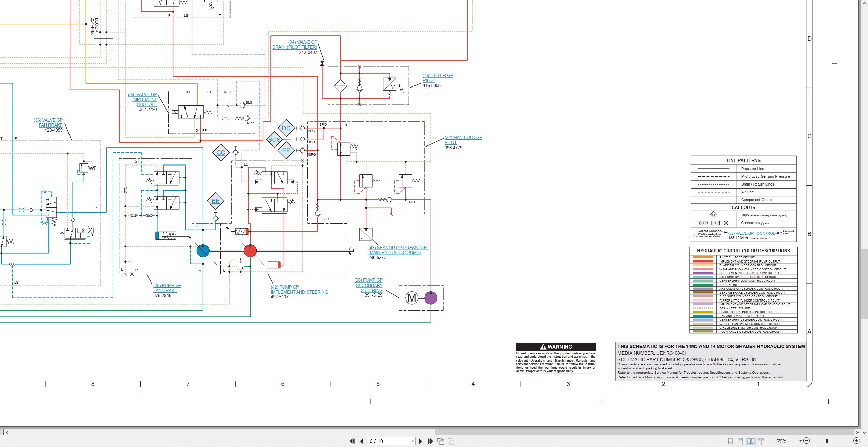The width and height of the screenshot is (868, 447).
Task: Open the (36) VALVE GP FAN BRAKE link
Action: (48, 122)
